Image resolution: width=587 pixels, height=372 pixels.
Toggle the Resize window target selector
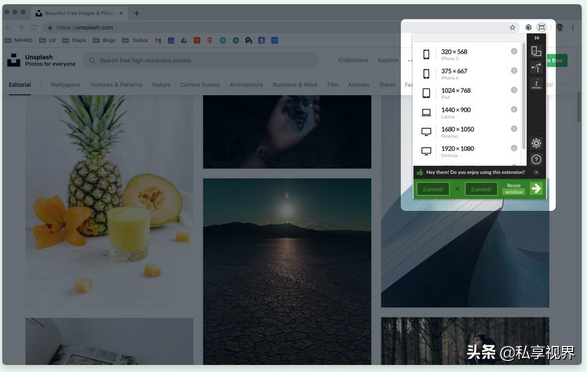(514, 189)
